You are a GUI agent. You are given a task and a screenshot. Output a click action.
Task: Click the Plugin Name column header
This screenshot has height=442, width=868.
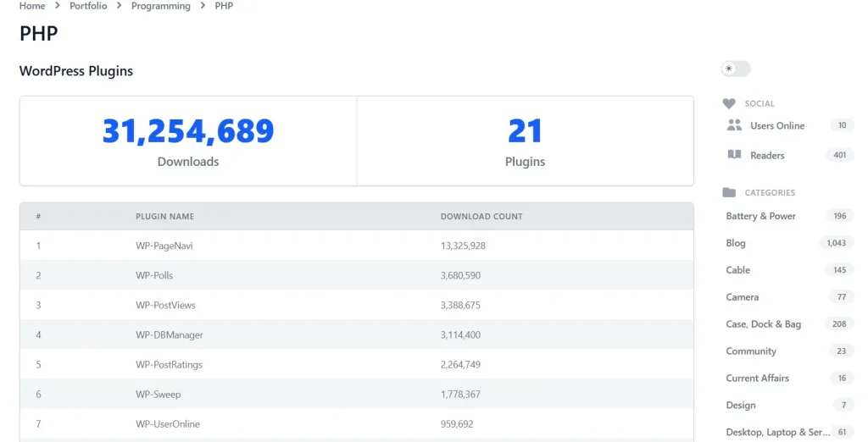point(165,216)
